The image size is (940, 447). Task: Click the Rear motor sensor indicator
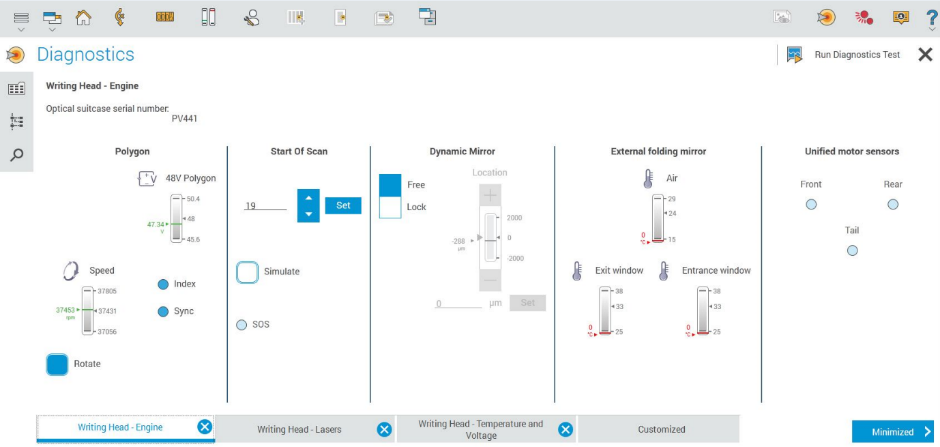point(893,205)
